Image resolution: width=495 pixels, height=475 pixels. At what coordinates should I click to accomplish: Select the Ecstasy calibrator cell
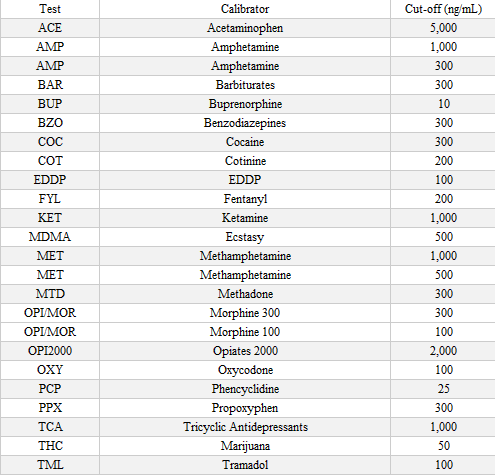[245, 237]
